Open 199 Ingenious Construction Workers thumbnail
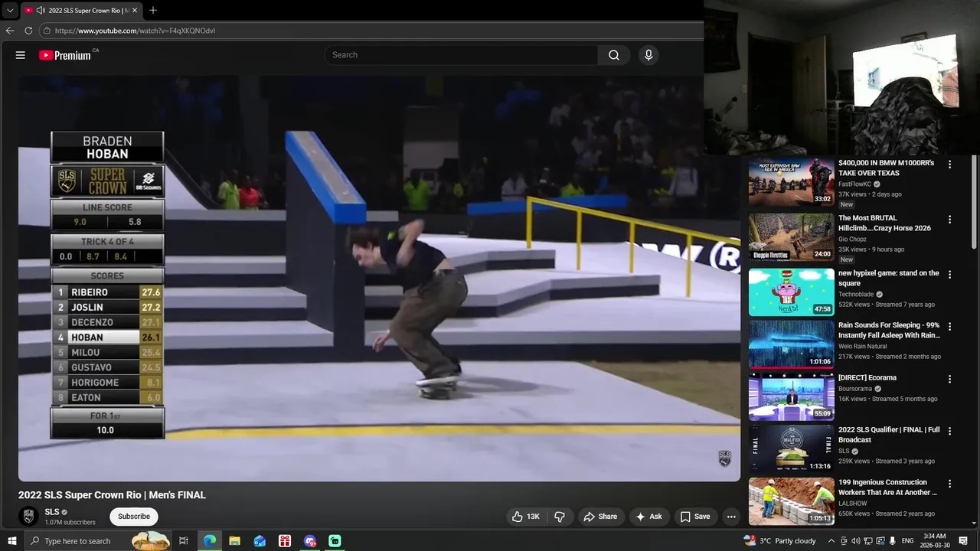This screenshot has width=980, height=551. pos(792,501)
